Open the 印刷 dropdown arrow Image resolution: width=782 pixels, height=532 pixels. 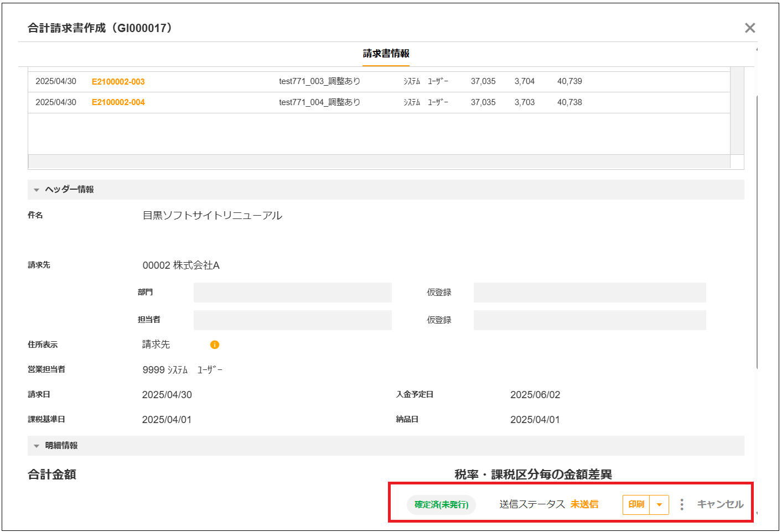pyautogui.click(x=659, y=504)
